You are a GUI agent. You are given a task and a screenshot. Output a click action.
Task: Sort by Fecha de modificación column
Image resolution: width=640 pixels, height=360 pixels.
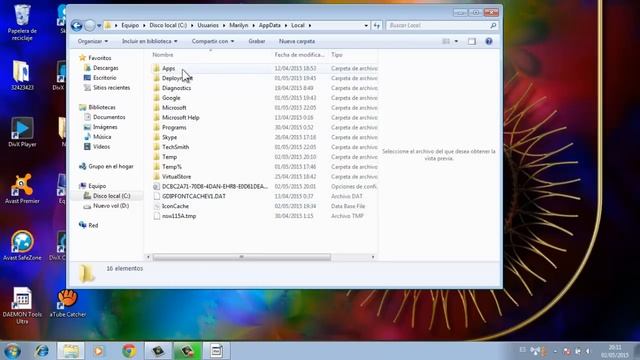click(x=300, y=55)
